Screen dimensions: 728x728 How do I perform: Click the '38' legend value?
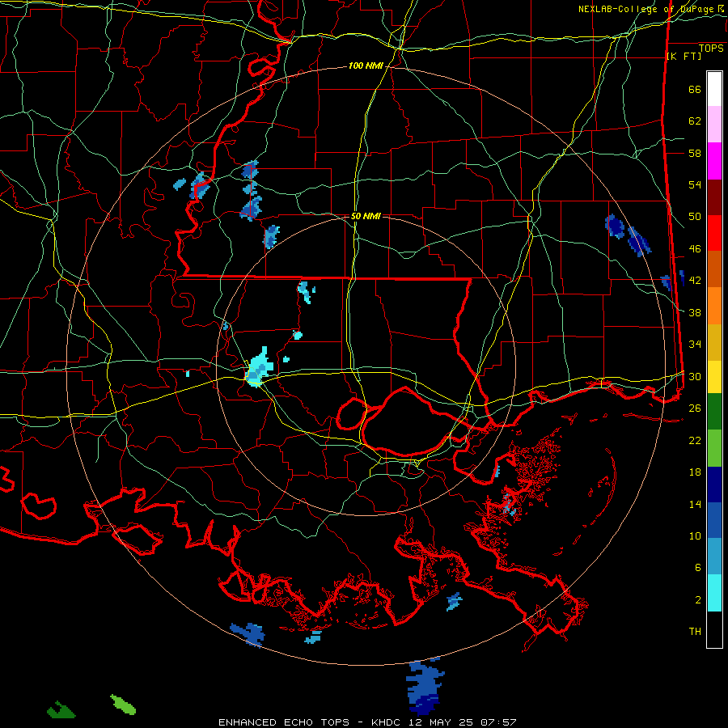[695, 312]
